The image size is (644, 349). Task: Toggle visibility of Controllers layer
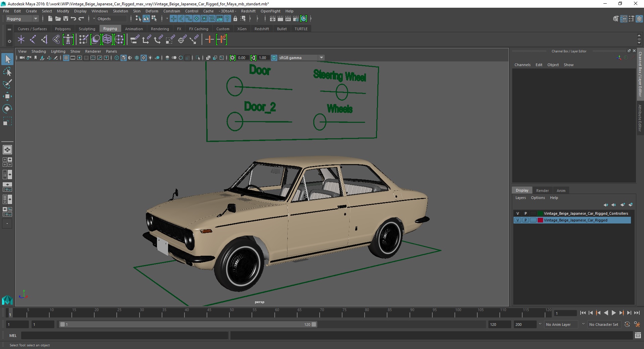(x=518, y=213)
